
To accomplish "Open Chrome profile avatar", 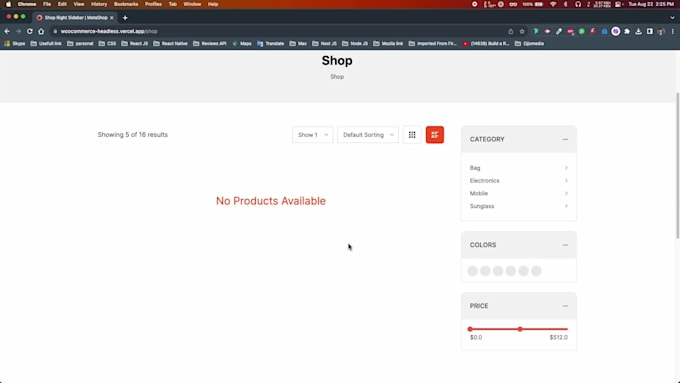I will [661, 31].
